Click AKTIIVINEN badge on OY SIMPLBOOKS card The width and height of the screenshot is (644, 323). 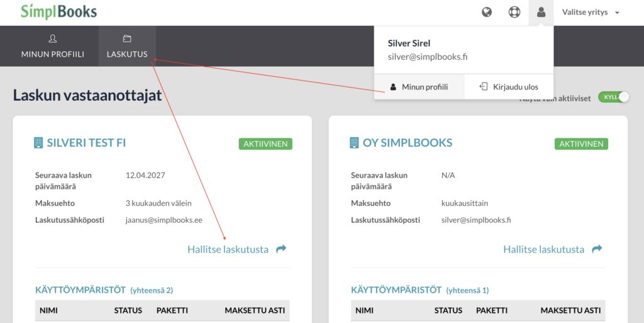581,144
